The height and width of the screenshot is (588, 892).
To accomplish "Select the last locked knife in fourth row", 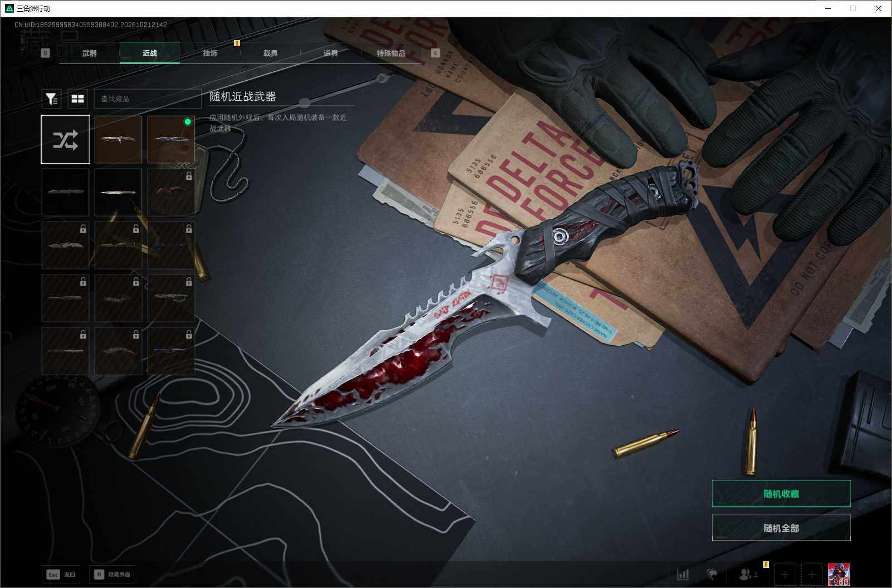I will [x=171, y=298].
